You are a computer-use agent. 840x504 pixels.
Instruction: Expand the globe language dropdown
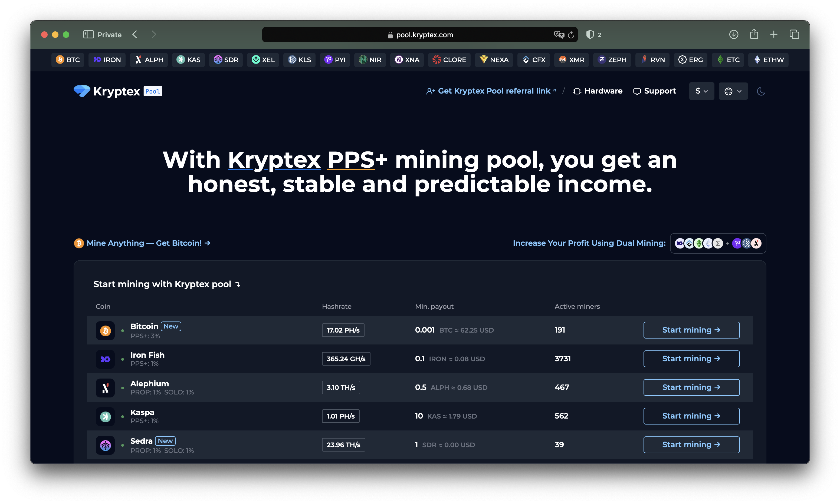[733, 91]
